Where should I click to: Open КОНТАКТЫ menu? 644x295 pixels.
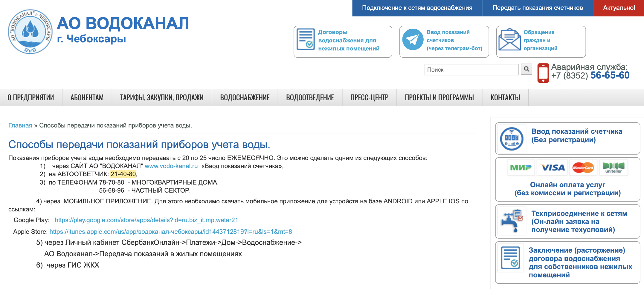(x=505, y=98)
